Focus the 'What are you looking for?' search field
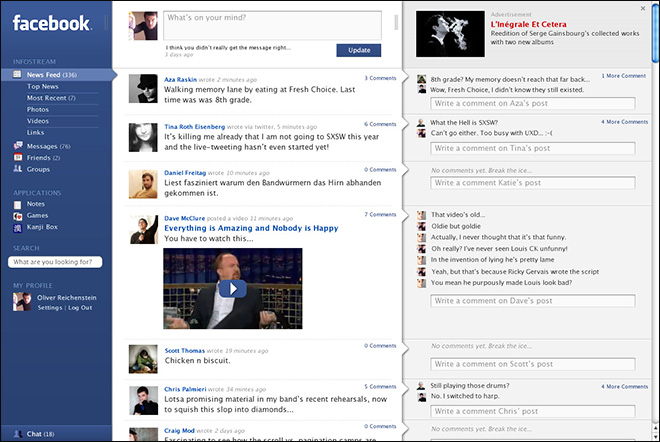This screenshot has height=442, width=660. [x=54, y=262]
